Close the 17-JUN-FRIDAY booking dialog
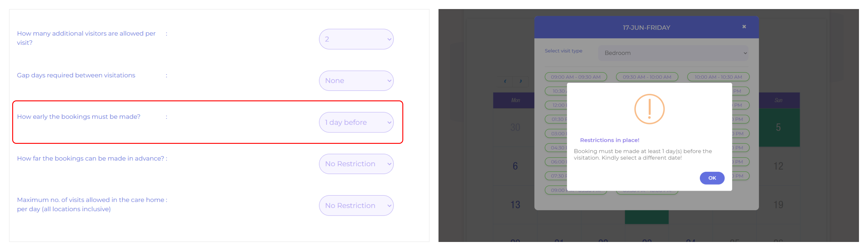This screenshot has width=868, height=251. (744, 27)
